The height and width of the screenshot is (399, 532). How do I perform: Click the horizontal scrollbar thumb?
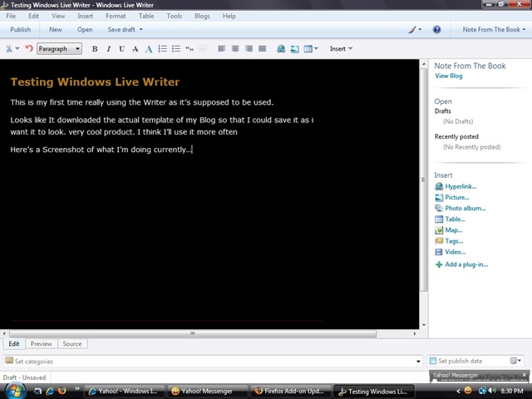pos(193,333)
